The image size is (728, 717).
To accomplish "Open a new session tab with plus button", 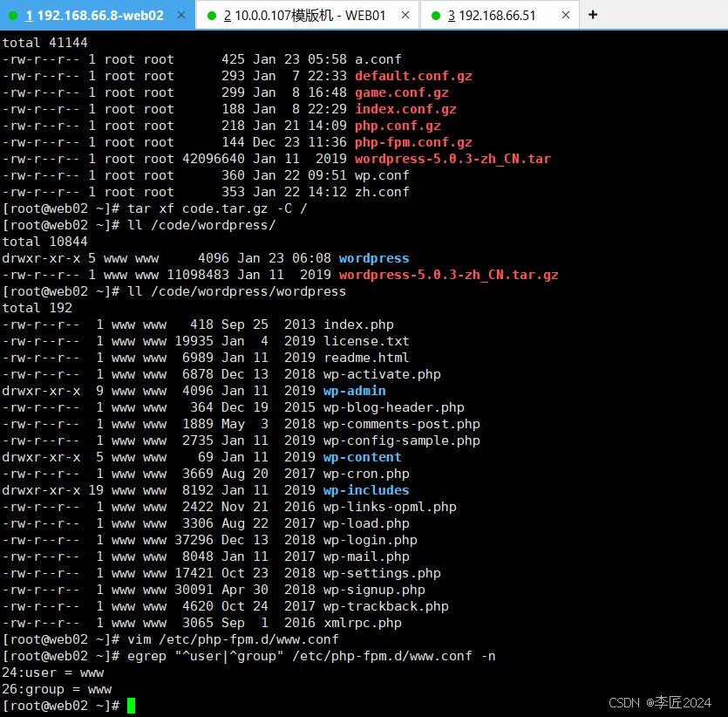I will pos(593,16).
